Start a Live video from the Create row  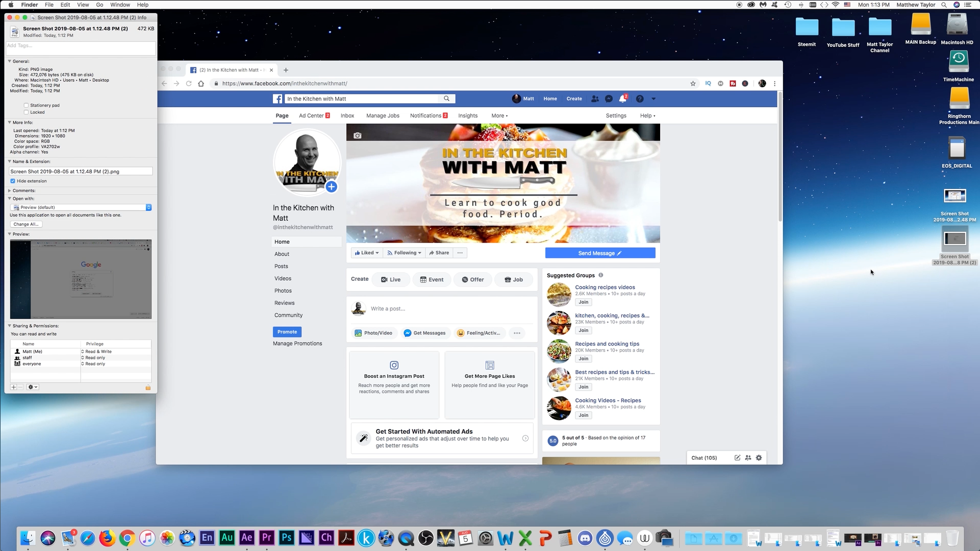pyautogui.click(x=391, y=279)
